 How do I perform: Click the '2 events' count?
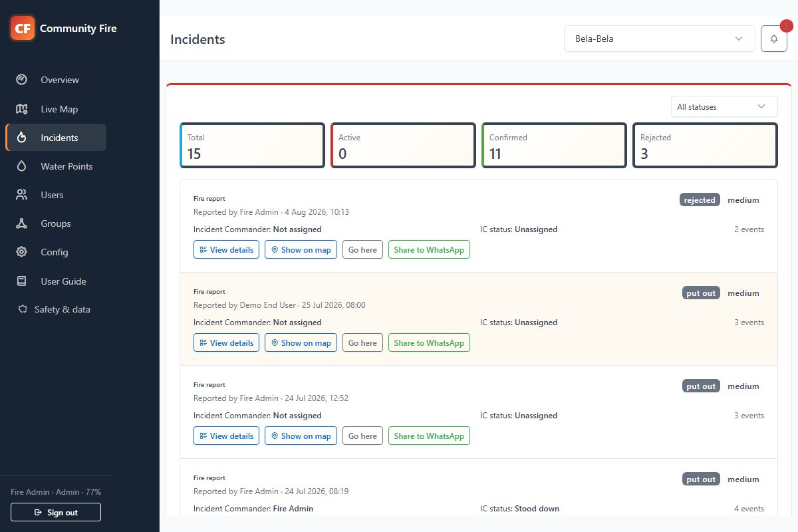click(x=749, y=229)
